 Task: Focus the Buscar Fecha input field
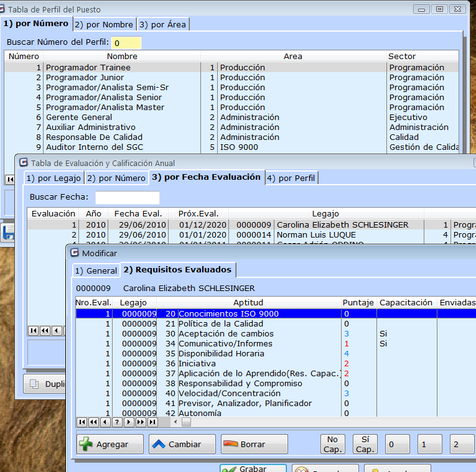coord(127,198)
